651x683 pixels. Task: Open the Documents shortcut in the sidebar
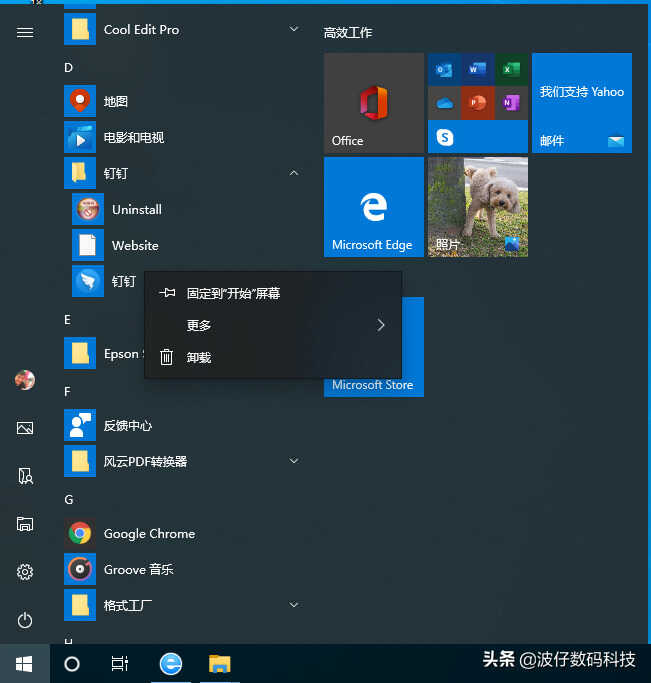25,476
